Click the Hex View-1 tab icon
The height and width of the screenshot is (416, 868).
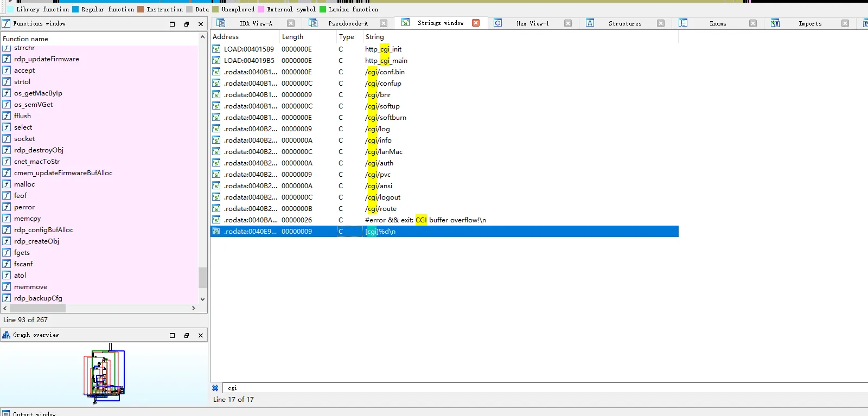pos(497,23)
